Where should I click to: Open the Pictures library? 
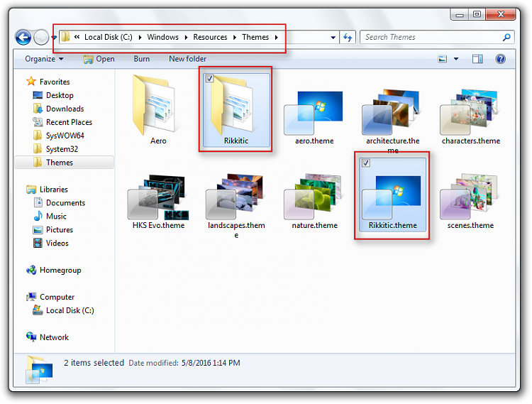pyautogui.click(x=52, y=229)
